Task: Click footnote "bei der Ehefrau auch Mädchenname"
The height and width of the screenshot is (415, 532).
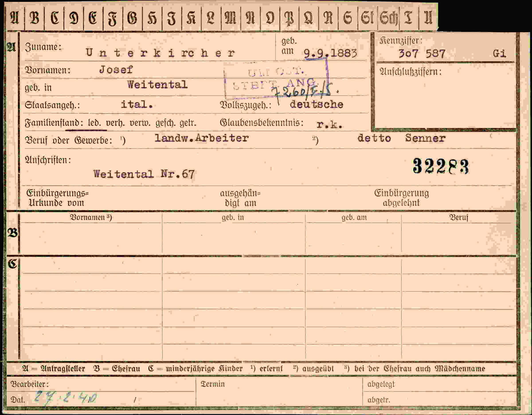Action: coord(420,368)
